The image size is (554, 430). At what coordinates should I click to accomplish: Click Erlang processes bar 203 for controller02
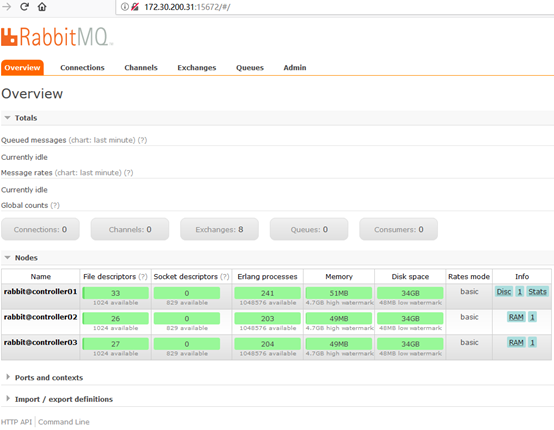tap(267, 318)
